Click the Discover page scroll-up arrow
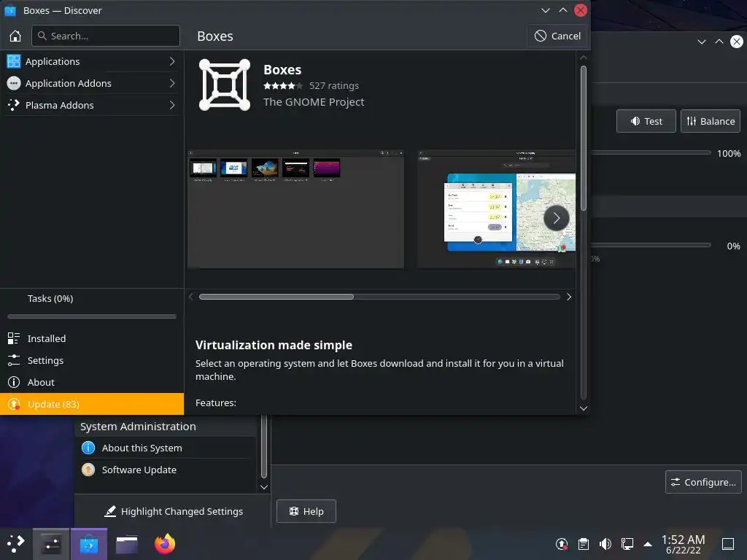 tap(584, 58)
